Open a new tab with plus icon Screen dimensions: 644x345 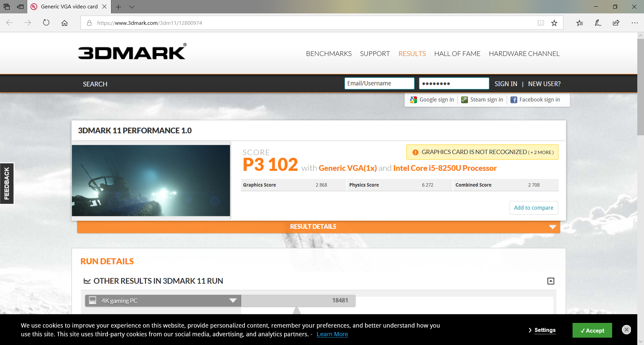(x=118, y=7)
